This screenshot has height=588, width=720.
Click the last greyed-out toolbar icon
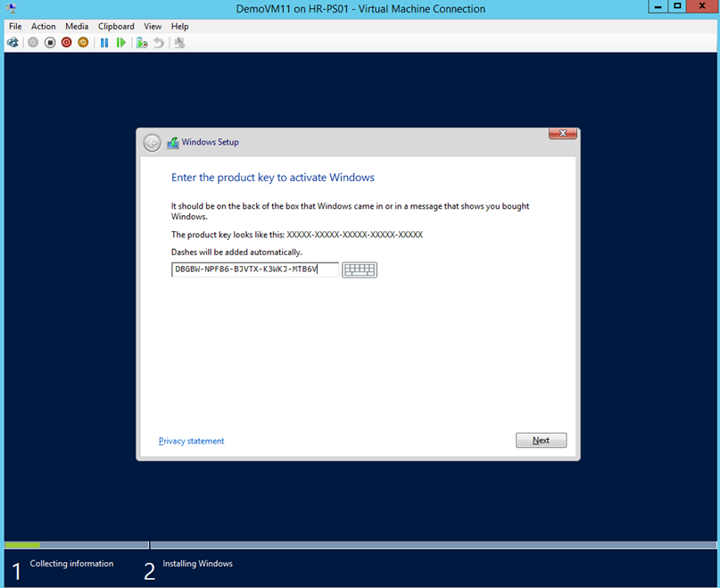point(179,42)
